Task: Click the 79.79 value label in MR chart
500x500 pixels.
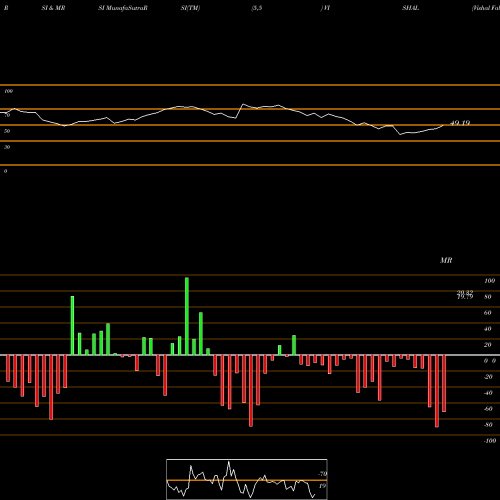Action: pyautogui.click(x=465, y=297)
